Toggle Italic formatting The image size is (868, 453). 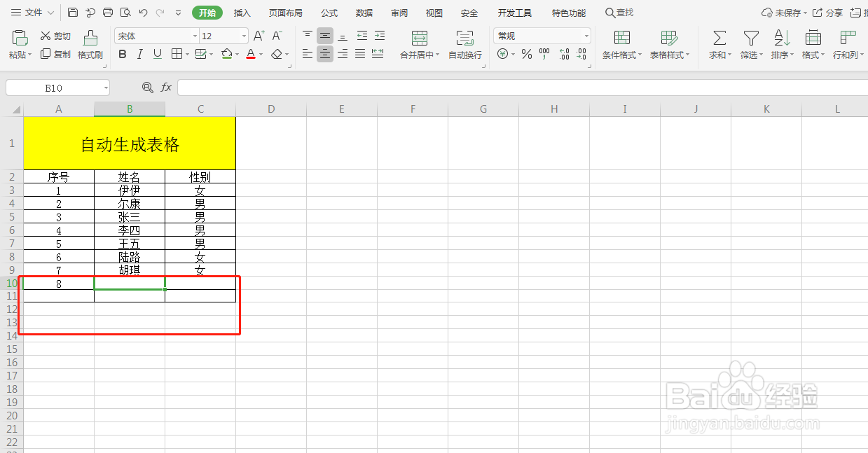pyautogui.click(x=139, y=54)
